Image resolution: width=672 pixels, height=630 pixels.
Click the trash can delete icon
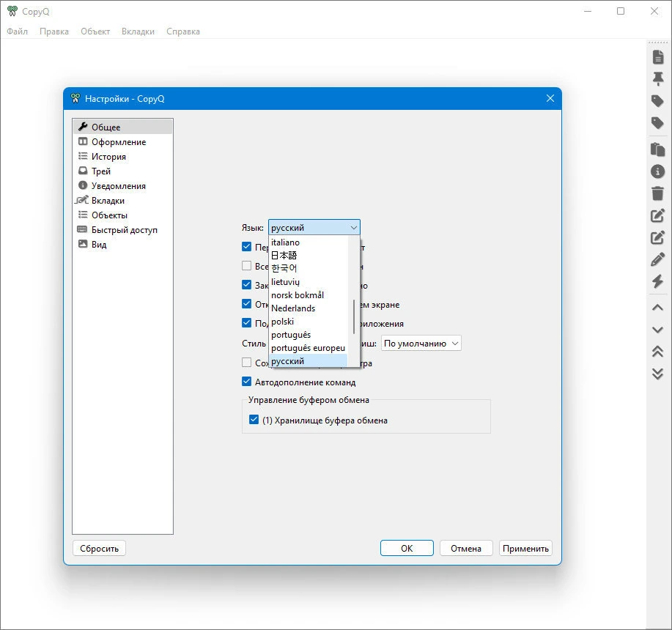click(658, 193)
